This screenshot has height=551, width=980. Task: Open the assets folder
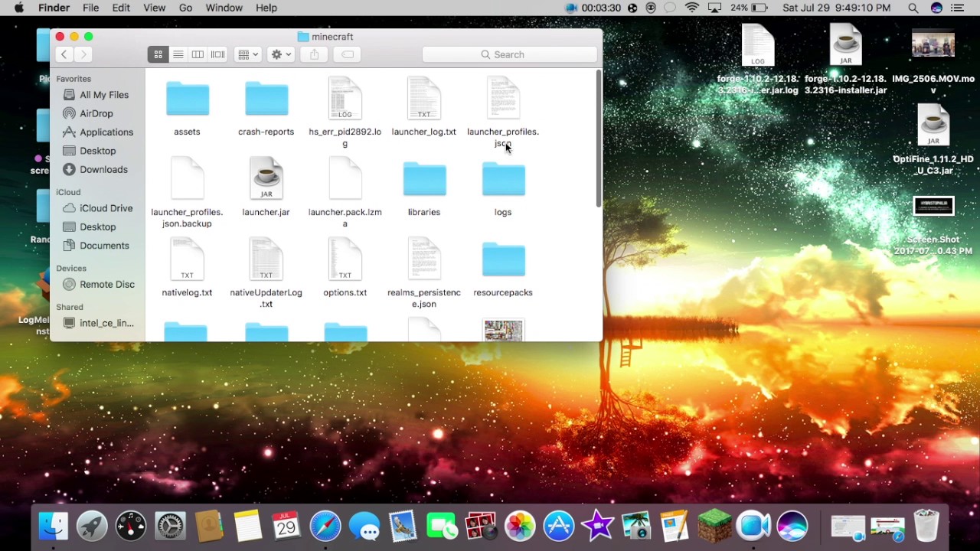click(x=187, y=100)
